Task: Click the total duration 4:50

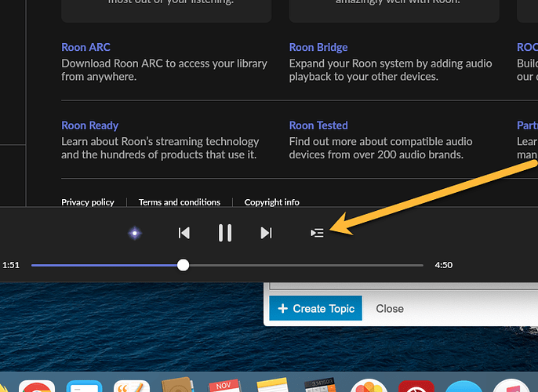Action: click(x=444, y=265)
